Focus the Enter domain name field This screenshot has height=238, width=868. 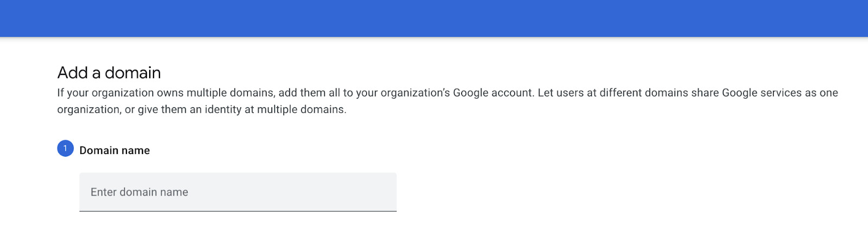(238, 192)
